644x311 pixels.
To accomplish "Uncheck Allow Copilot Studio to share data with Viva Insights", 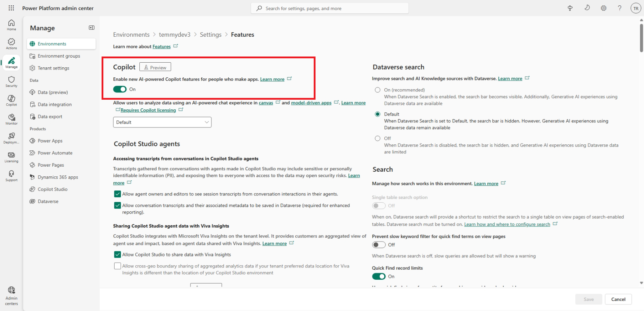I will click(117, 254).
